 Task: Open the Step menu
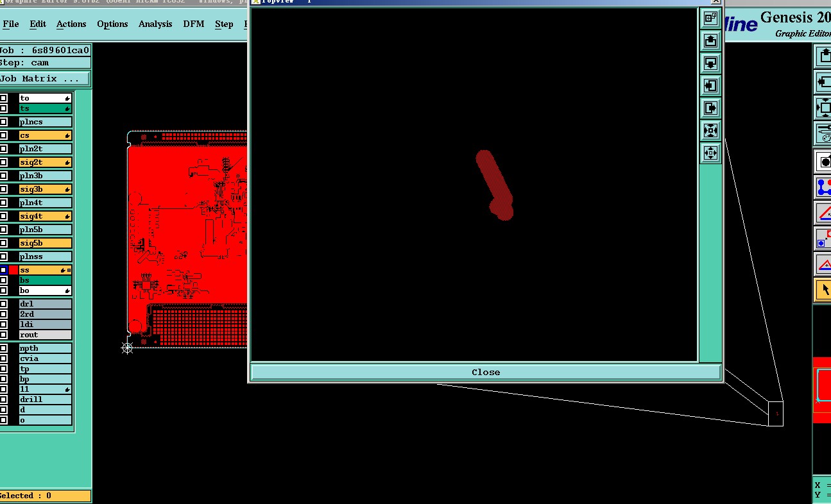224,24
